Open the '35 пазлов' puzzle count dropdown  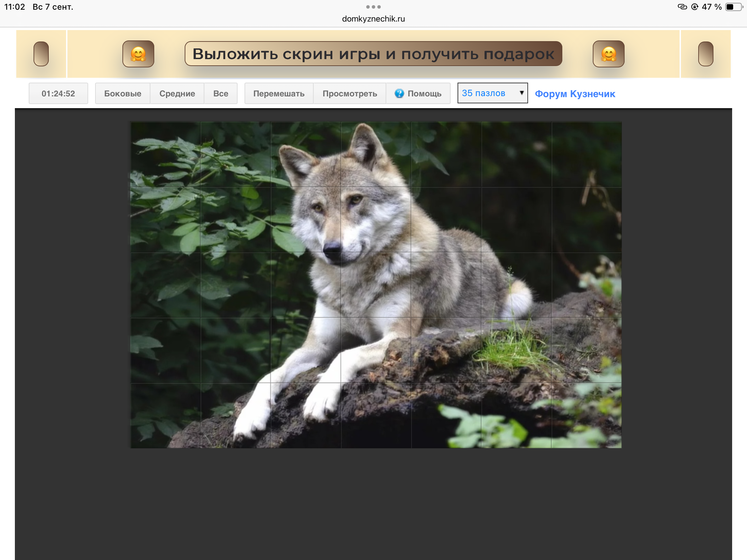492,93
